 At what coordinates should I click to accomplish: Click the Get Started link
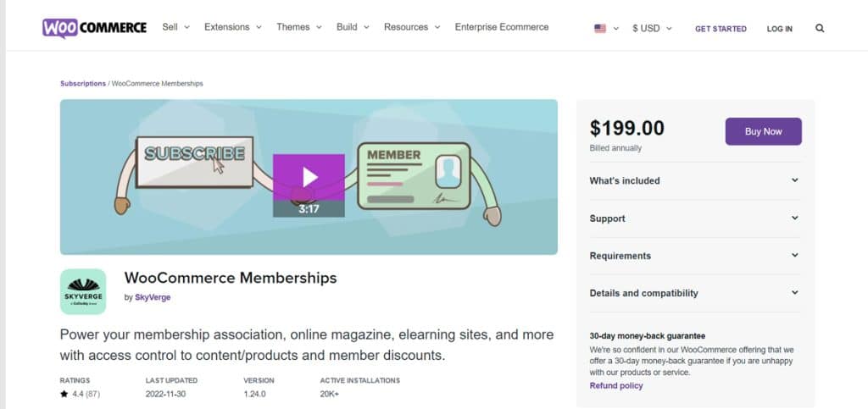tap(721, 29)
